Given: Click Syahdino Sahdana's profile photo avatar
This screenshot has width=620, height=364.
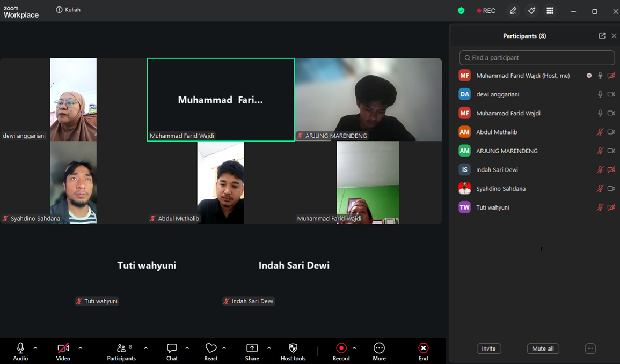Looking at the screenshot, I should (x=465, y=189).
